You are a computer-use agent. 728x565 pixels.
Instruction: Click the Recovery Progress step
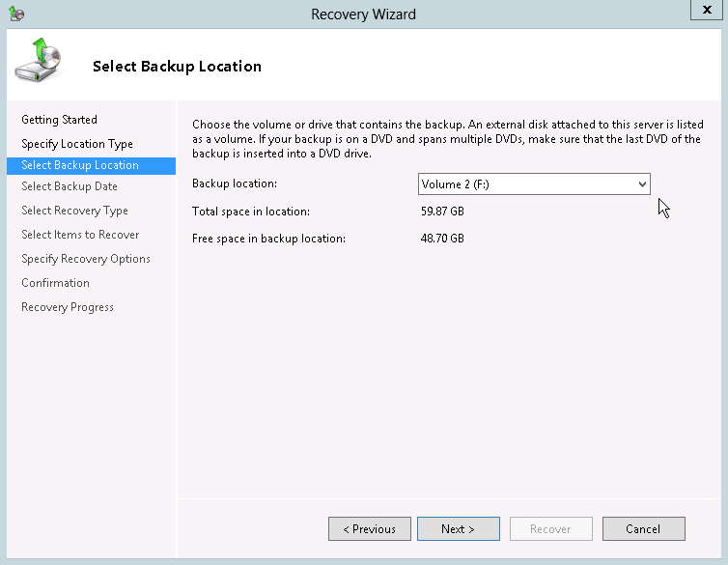pyautogui.click(x=68, y=307)
